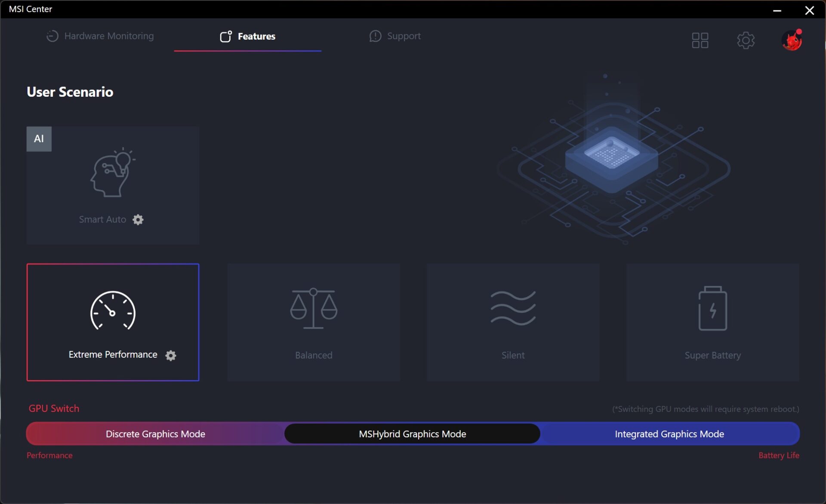
Task: Click the Super Battery charging icon
Action: [713, 308]
